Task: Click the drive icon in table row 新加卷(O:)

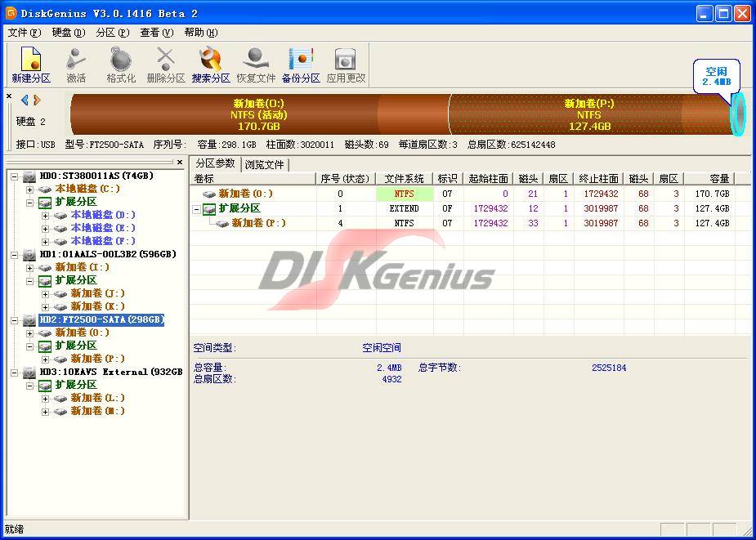Action: point(209,194)
